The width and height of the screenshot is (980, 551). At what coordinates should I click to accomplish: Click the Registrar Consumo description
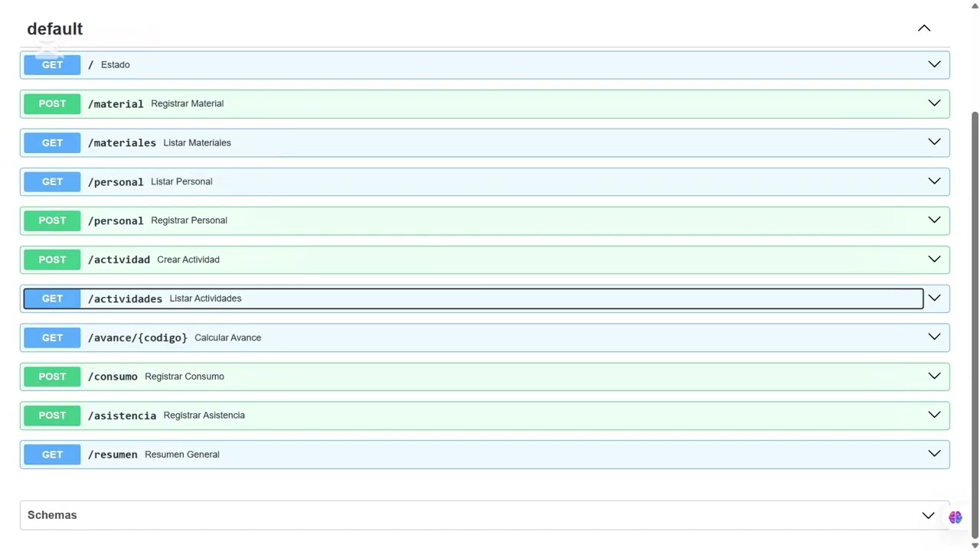[x=185, y=377]
